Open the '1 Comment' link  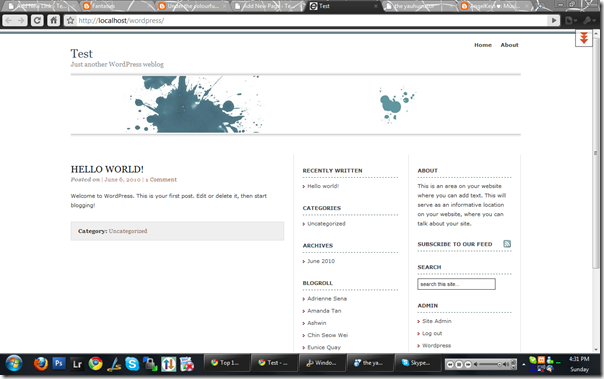161,179
